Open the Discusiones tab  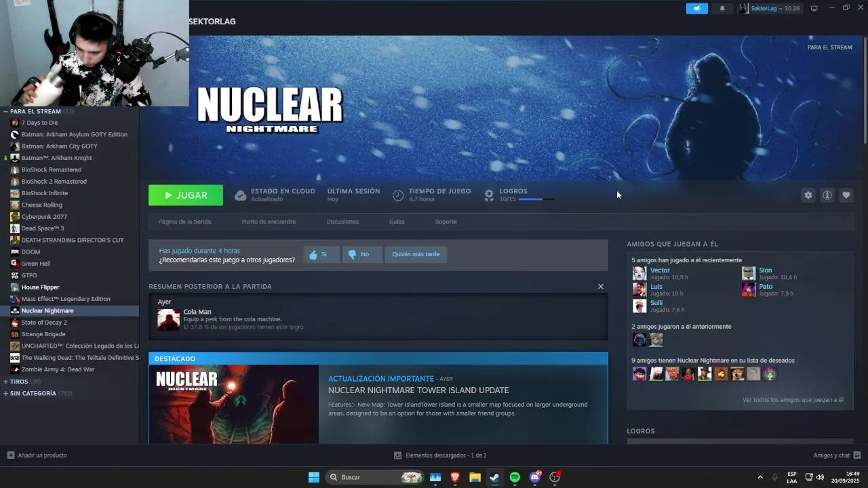342,222
